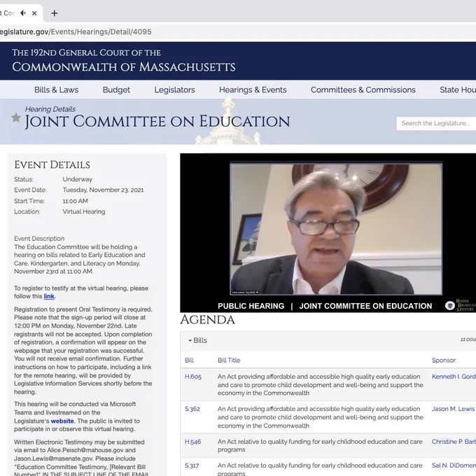The image size is (476, 476).
Task: Select event date Tuesday, November 23, 2021
Action: pyautogui.click(x=103, y=190)
